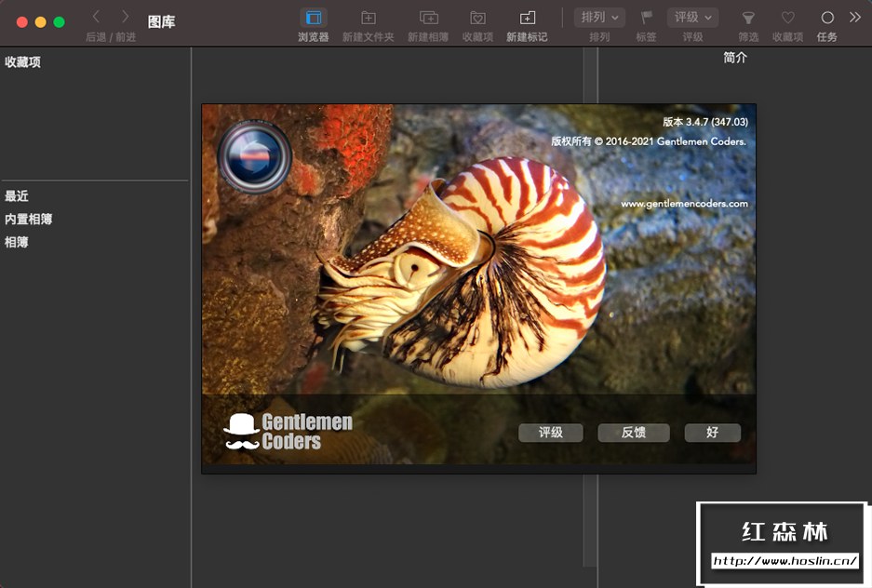The image size is (872, 588).
Task: Click the OK (好) button
Action: coord(712,433)
